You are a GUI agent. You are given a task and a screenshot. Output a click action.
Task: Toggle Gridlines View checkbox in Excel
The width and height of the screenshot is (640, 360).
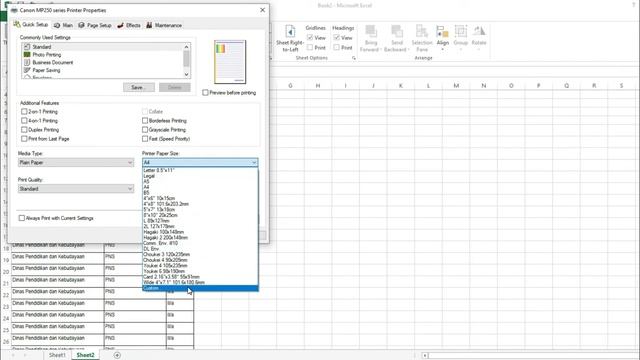tap(310, 38)
